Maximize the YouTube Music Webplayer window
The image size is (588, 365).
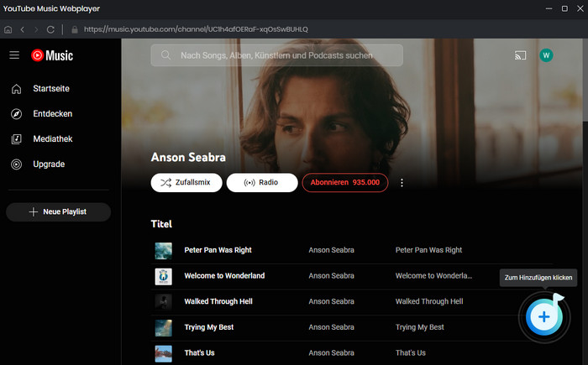click(564, 8)
